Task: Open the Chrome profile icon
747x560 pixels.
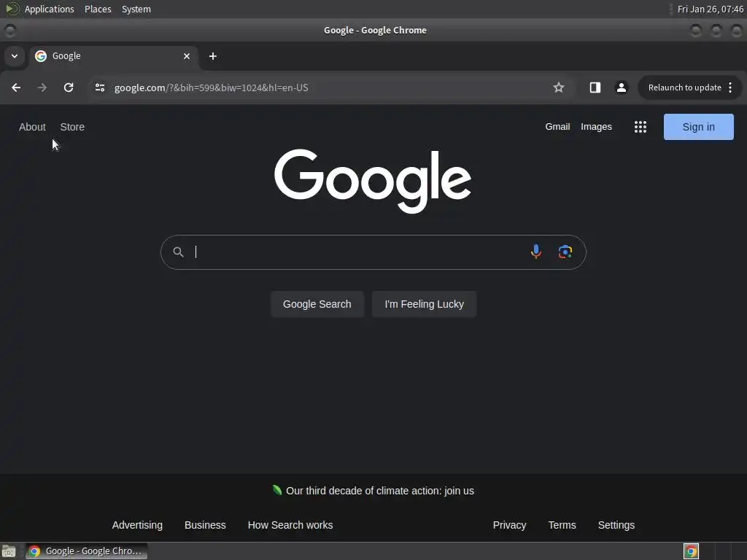Action: (x=622, y=87)
